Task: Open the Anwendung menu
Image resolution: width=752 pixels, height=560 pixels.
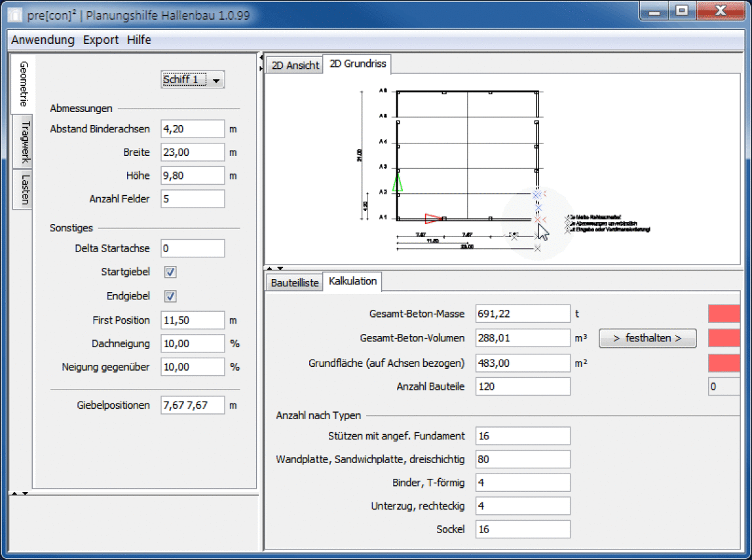Action: pyautogui.click(x=43, y=40)
